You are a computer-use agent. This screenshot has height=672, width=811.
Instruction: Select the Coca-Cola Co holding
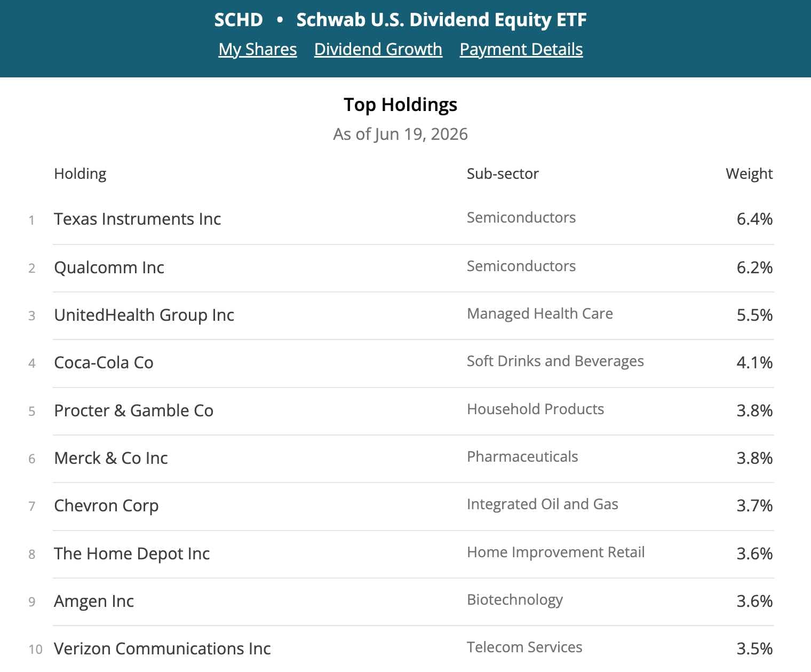[x=104, y=362]
